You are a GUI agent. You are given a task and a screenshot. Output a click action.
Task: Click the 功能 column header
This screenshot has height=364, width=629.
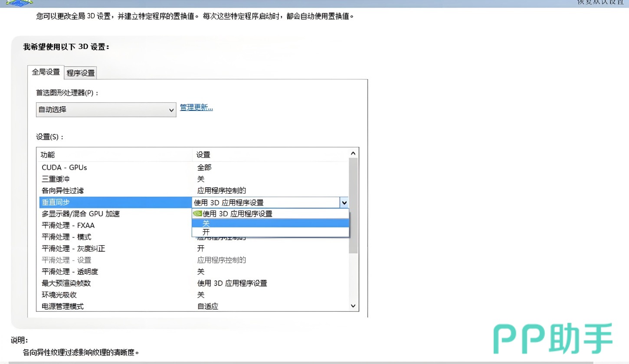[x=115, y=155]
